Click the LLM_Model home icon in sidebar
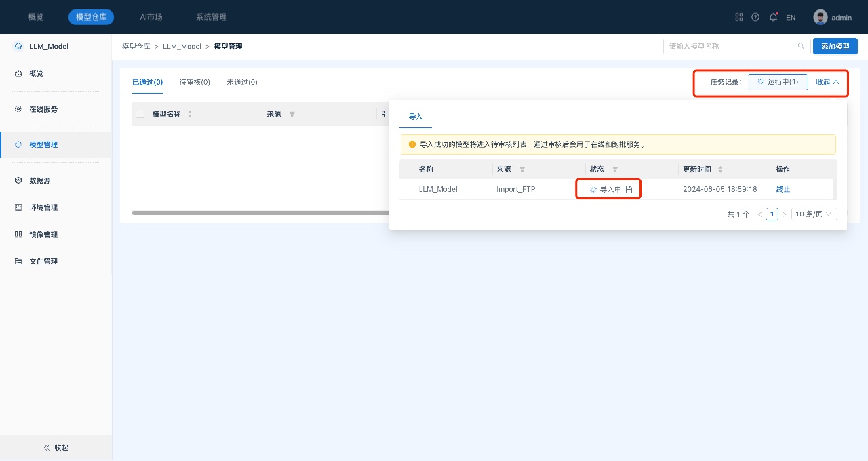Screen dimensions: 868x461 18,46
